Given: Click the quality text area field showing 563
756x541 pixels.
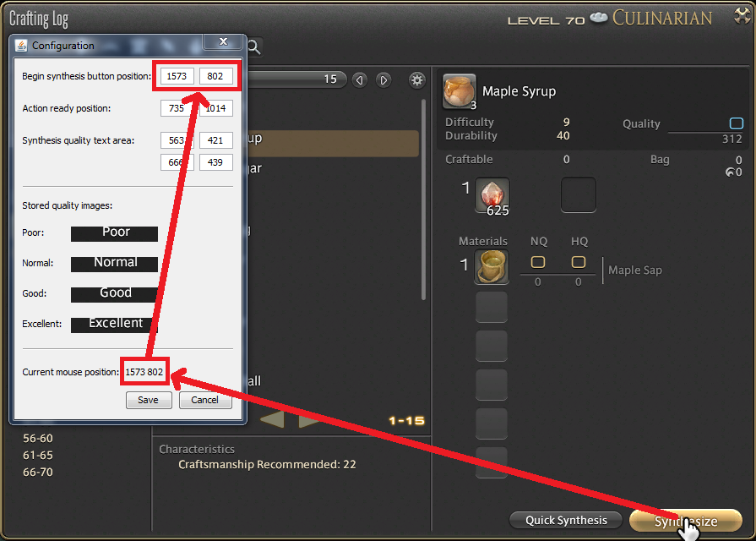Looking at the screenshot, I should click(177, 140).
